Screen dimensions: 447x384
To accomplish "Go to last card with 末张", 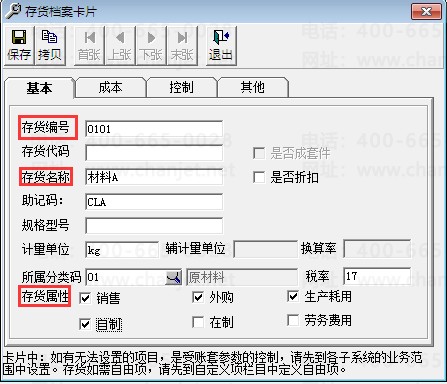I will [182, 45].
